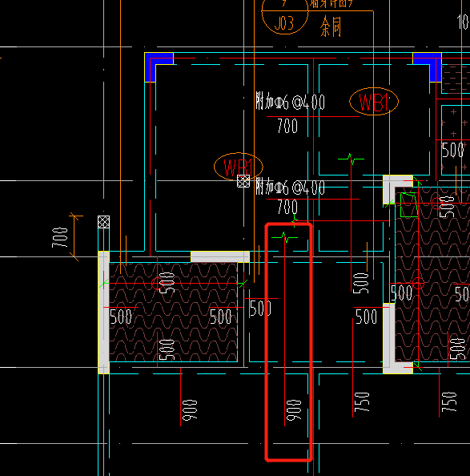
Task: Pick the orange vertical 700 dimension text
Action: pyautogui.click(x=60, y=237)
